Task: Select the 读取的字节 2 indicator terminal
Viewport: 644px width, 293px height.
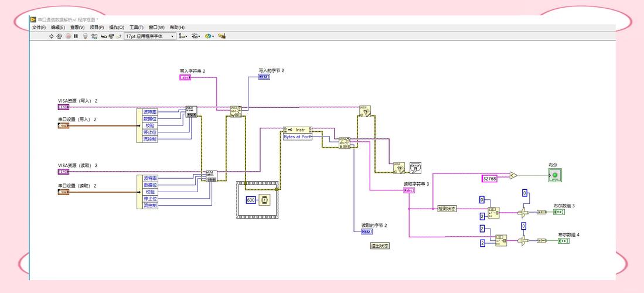Action: pos(367,232)
